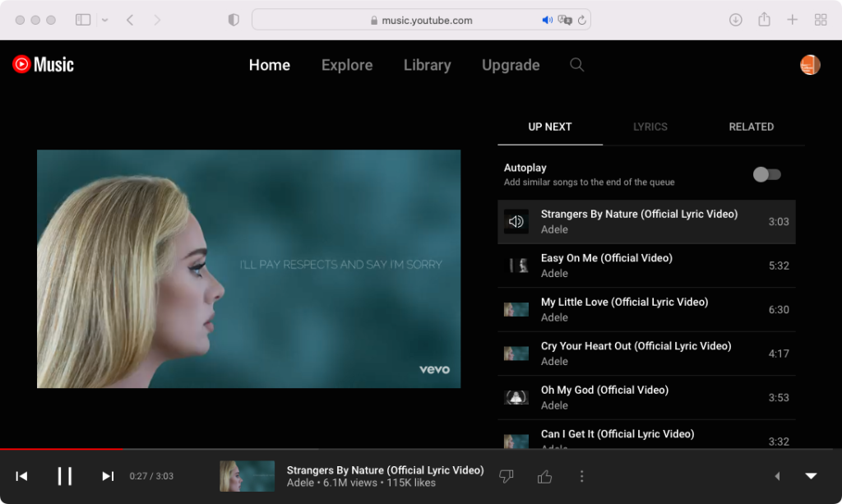Open the search icon in navigation
Screen dimensions: 842x504
point(577,65)
